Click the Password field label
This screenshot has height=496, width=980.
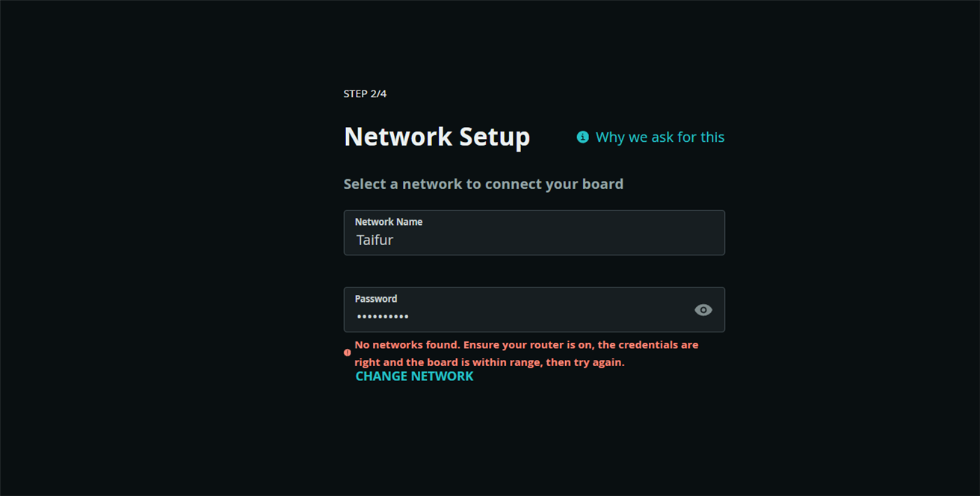click(376, 299)
